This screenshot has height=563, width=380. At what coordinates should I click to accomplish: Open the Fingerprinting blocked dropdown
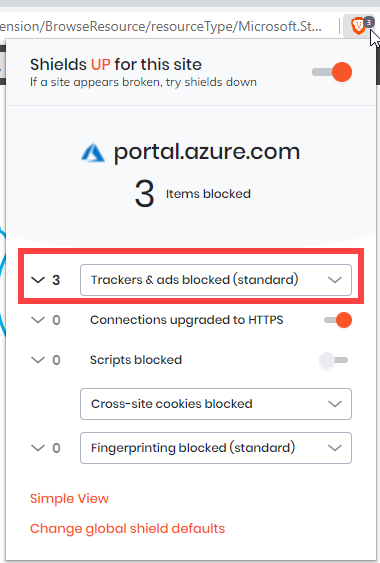[x=216, y=448]
